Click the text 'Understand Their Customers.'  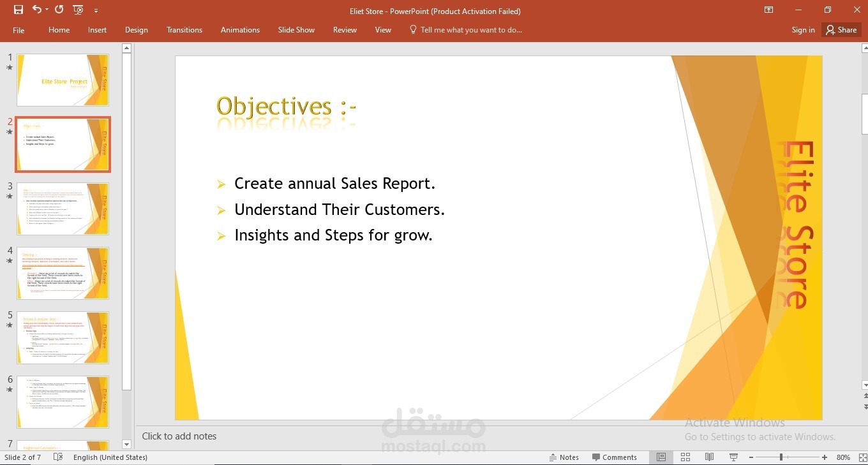tap(340, 209)
